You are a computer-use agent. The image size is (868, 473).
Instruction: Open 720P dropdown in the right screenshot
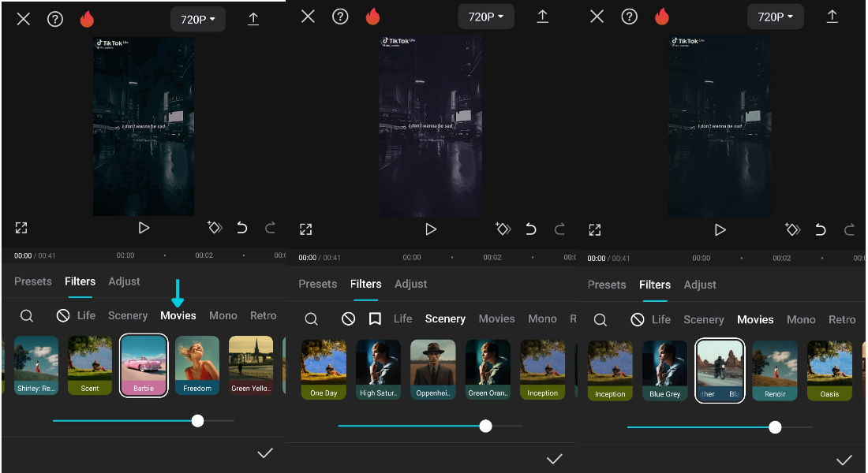(775, 17)
